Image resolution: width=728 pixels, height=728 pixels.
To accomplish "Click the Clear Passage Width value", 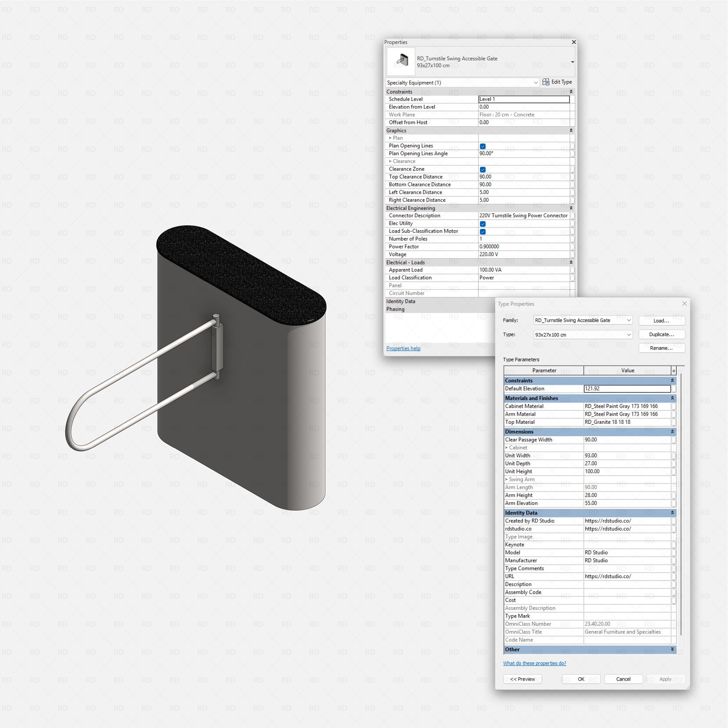I will point(627,440).
